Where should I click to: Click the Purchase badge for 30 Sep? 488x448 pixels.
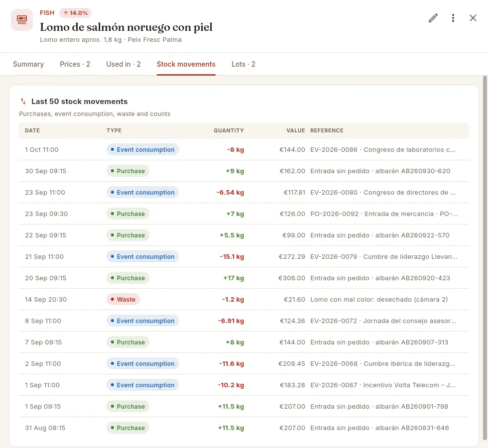coord(128,171)
